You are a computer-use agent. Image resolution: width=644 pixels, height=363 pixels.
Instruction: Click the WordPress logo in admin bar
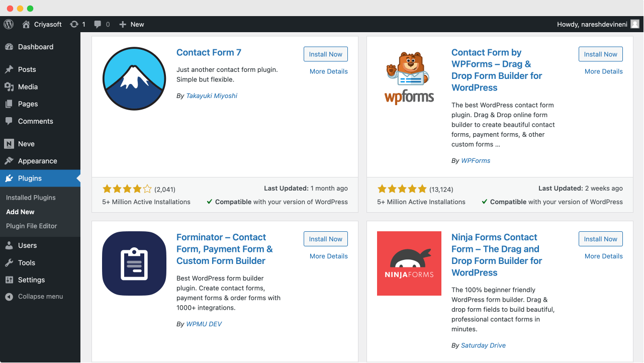pos(8,24)
